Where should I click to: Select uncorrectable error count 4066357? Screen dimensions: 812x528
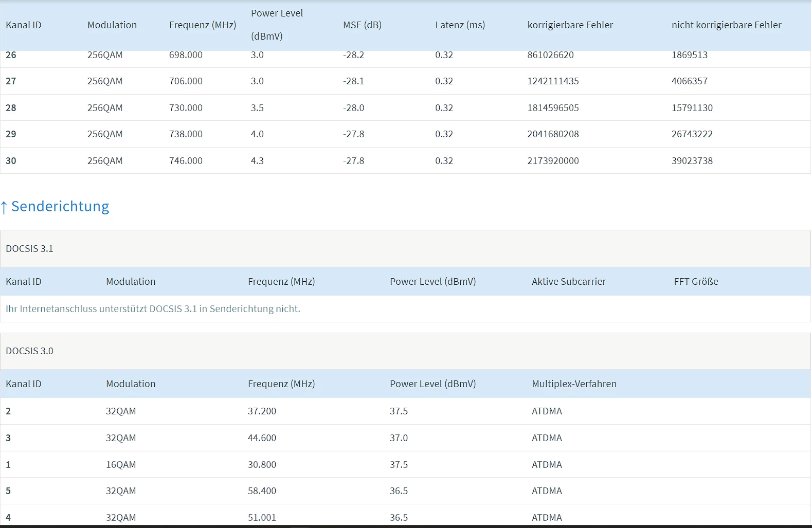click(690, 81)
